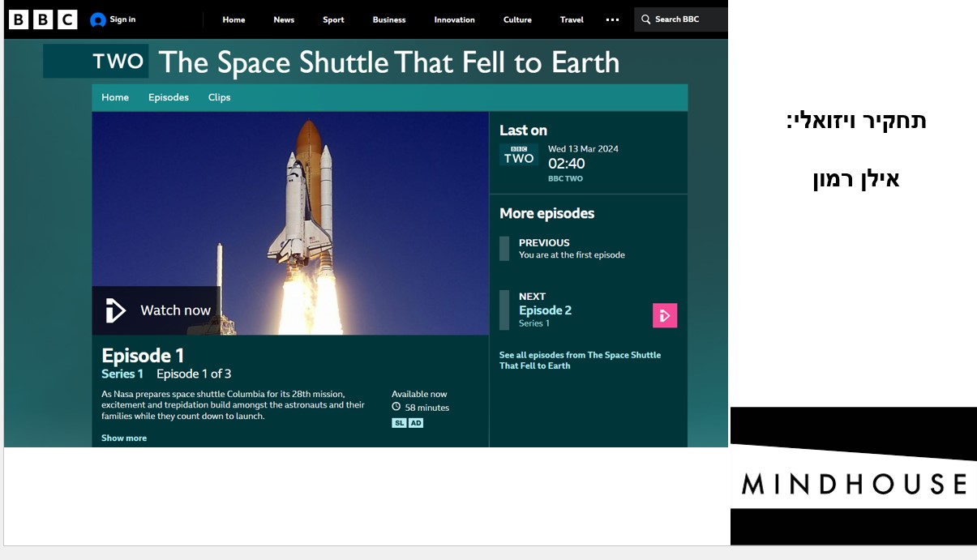The image size is (977, 560).
Task: Click the SL sign language badge
Action: [399, 423]
